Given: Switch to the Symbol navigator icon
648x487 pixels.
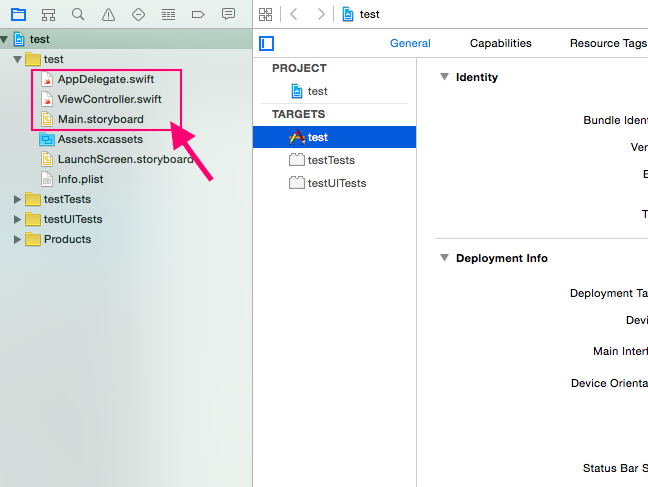Looking at the screenshot, I should tap(48, 14).
